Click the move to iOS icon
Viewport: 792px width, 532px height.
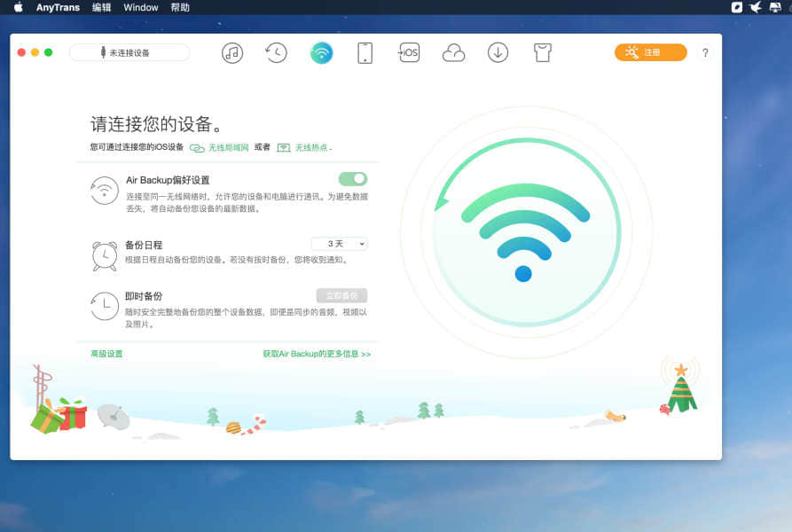[x=409, y=52]
